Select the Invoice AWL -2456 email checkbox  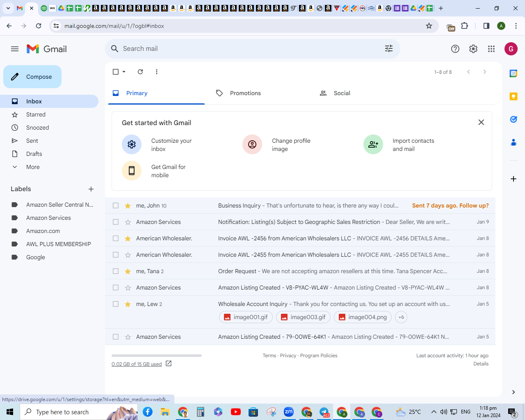(x=116, y=238)
